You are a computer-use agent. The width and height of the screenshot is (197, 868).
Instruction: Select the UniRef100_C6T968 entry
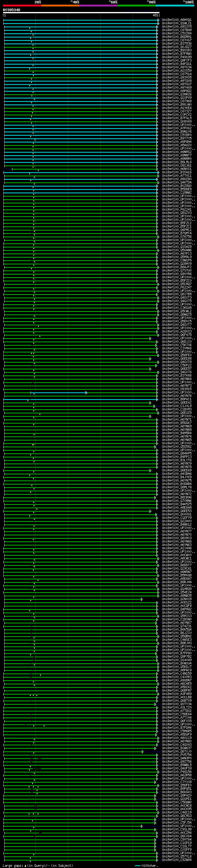tap(177, 101)
